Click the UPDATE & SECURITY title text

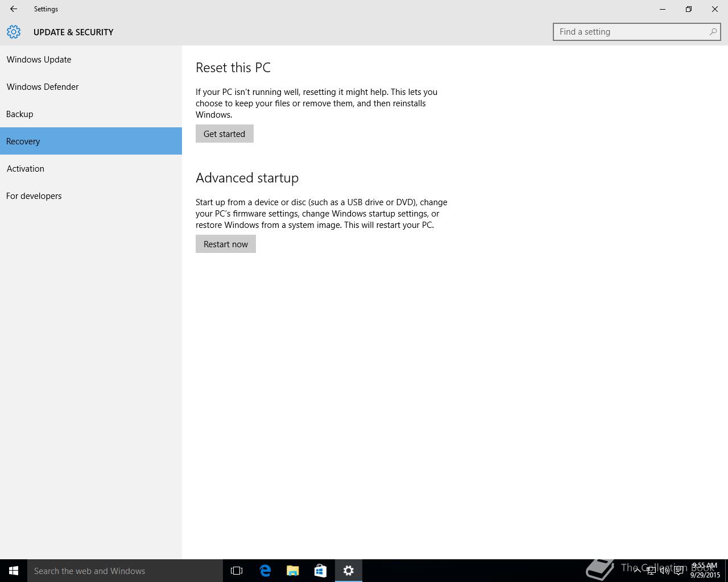(x=73, y=32)
